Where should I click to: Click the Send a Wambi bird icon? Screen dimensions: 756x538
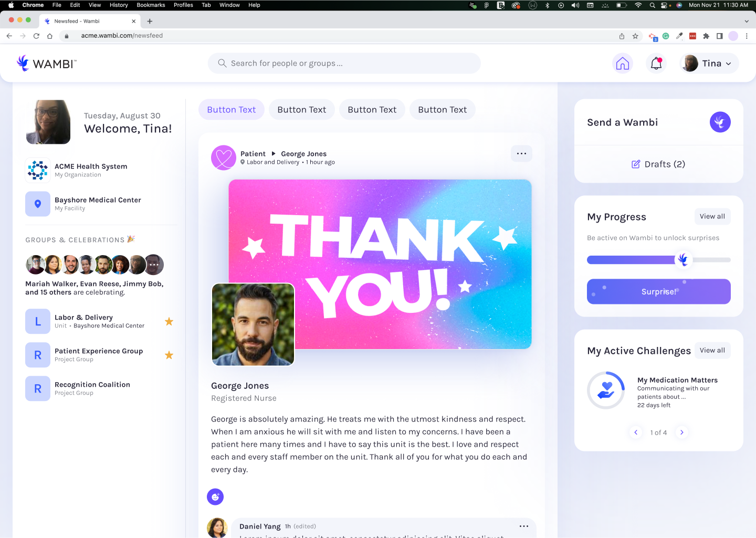pos(720,122)
